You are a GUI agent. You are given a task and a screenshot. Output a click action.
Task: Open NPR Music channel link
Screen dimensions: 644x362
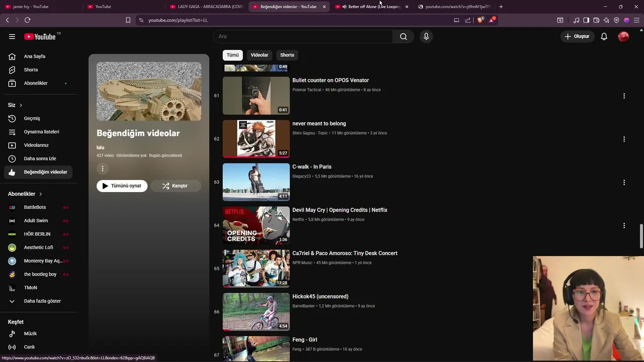click(302, 263)
